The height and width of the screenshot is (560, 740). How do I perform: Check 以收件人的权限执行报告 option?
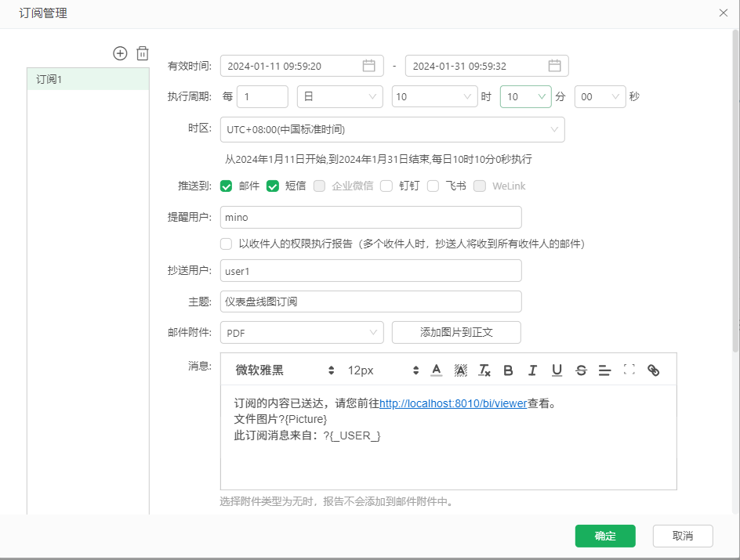226,244
